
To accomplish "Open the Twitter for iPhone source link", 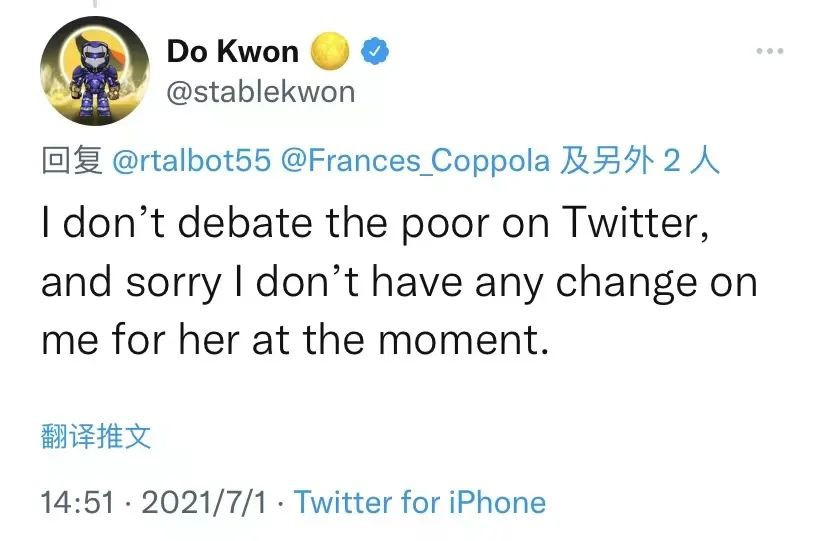I will (x=420, y=502).
